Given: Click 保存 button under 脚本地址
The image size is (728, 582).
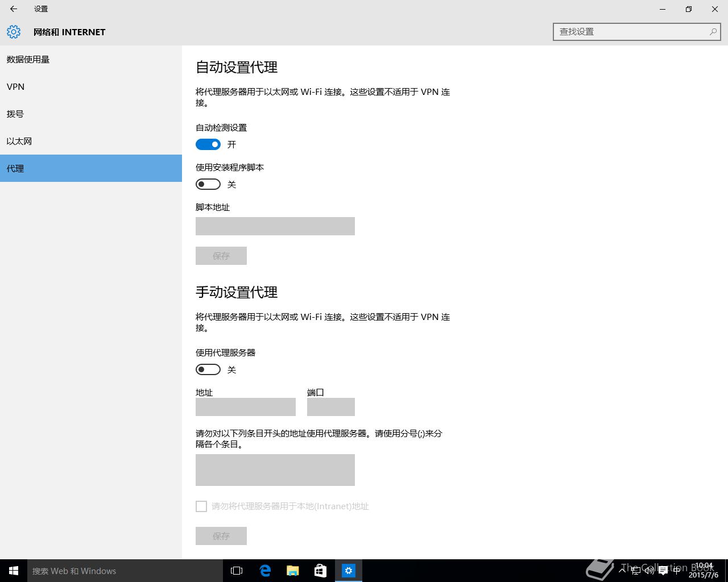Looking at the screenshot, I should click(221, 256).
